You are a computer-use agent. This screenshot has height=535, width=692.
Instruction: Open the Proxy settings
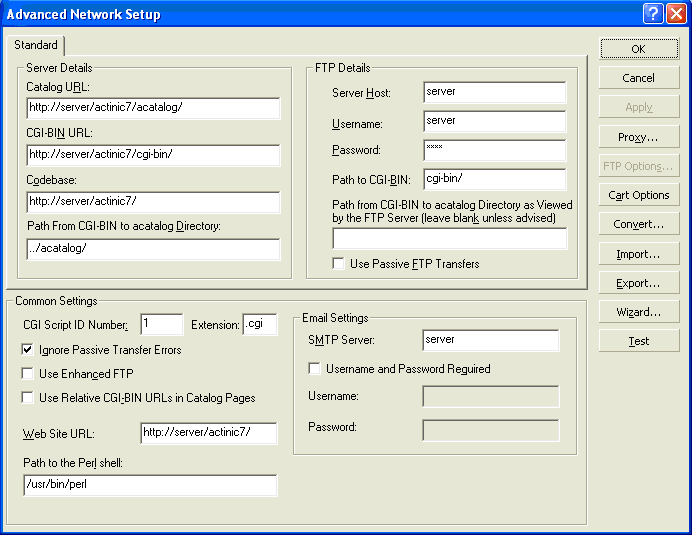[639, 137]
